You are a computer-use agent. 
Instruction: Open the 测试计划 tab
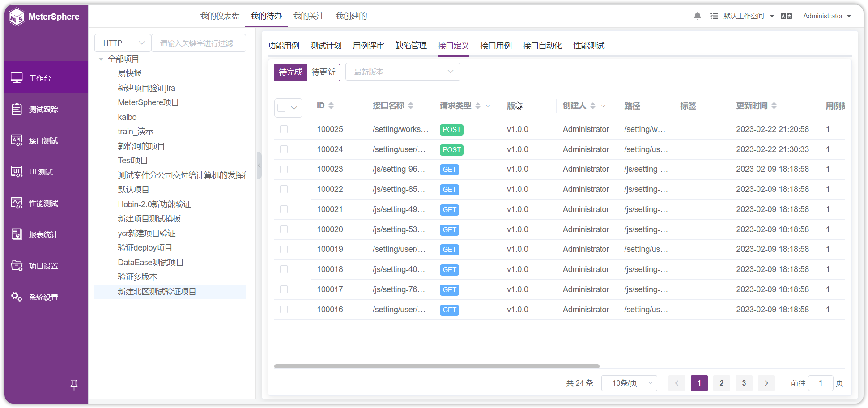coord(326,46)
